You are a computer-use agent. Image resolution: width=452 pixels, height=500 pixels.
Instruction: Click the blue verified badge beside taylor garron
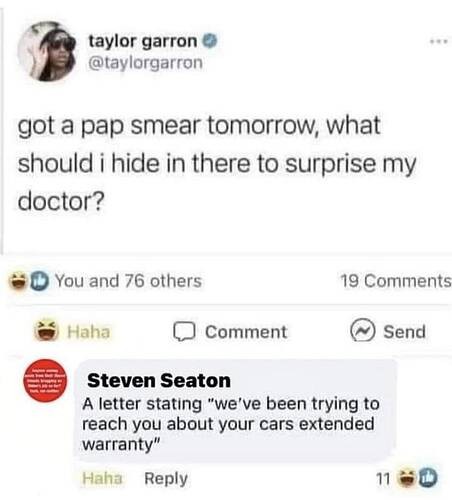coord(210,41)
